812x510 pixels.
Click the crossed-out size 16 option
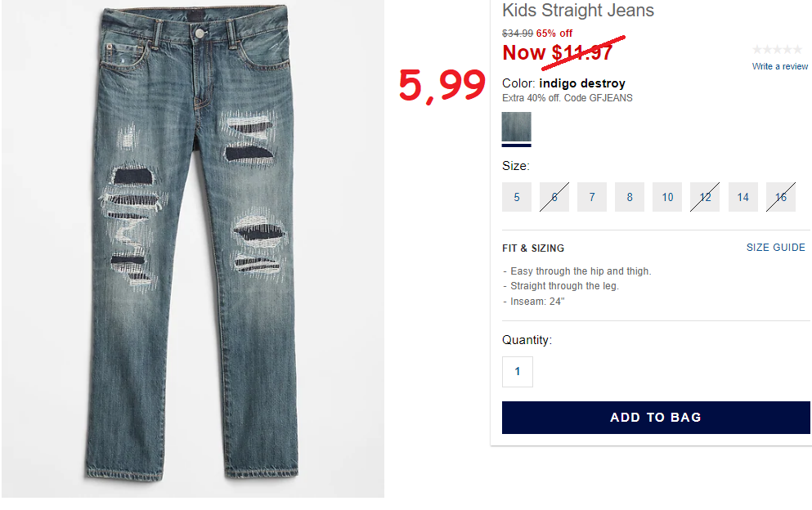click(781, 197)
